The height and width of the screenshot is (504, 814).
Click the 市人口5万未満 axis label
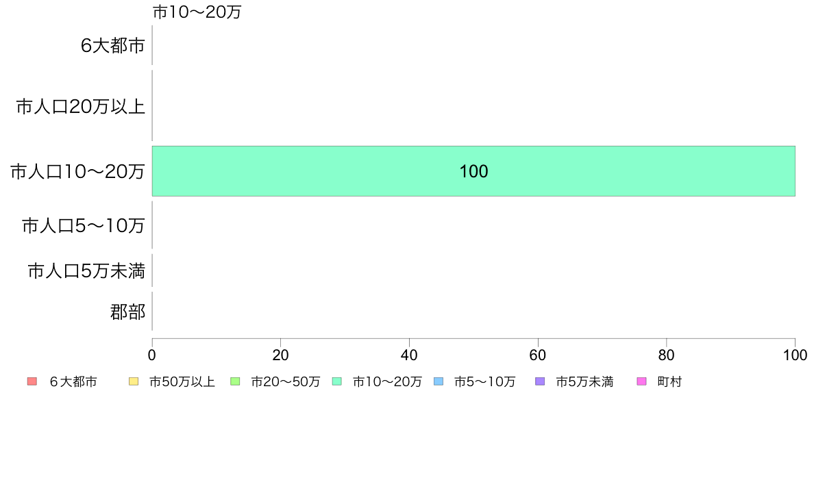[86, 270]
